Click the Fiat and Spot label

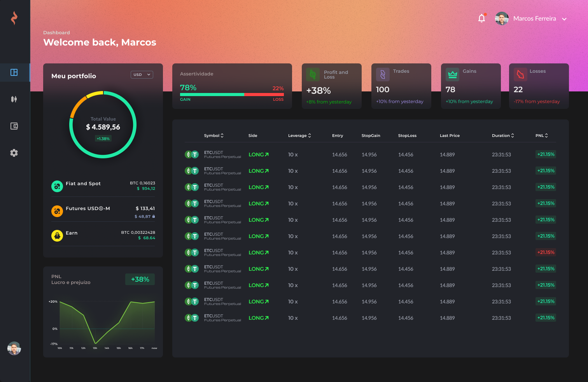[83, 184]
